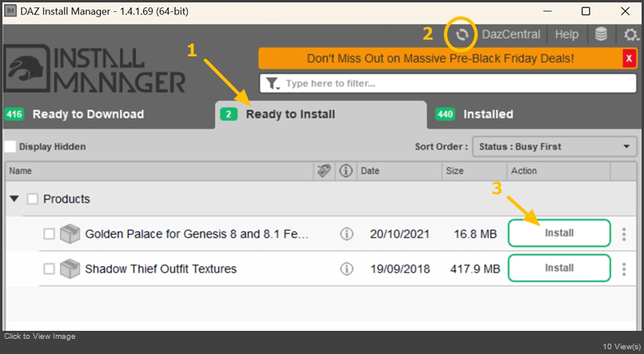The height and width of the screenshot is (354, 644).
Task: Open the settings gear menu
Action: pyautogui.click(x=631, y=34)
